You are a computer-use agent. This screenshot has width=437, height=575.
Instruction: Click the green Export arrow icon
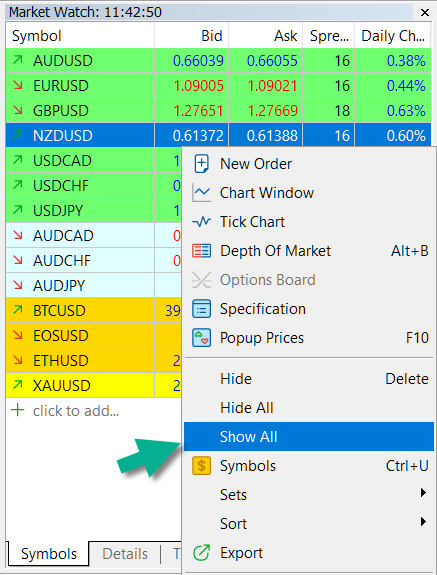201,553
